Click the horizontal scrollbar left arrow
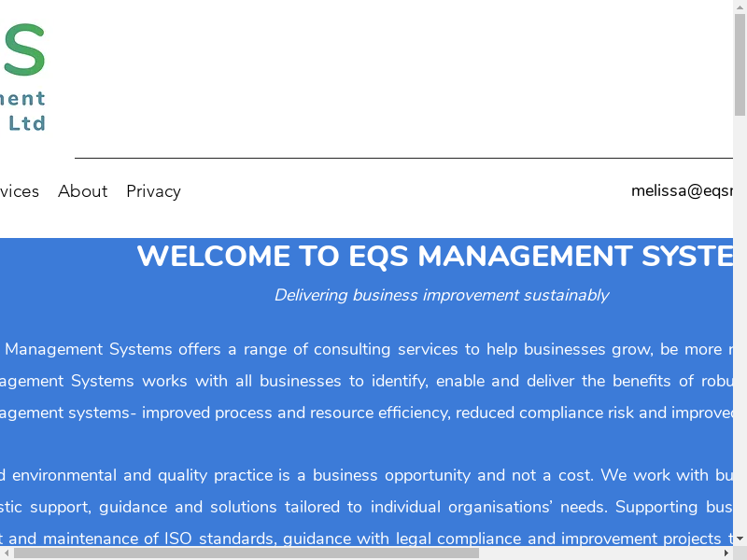Image resolution: width=747 pixels, height=560 pixels. 6,553
